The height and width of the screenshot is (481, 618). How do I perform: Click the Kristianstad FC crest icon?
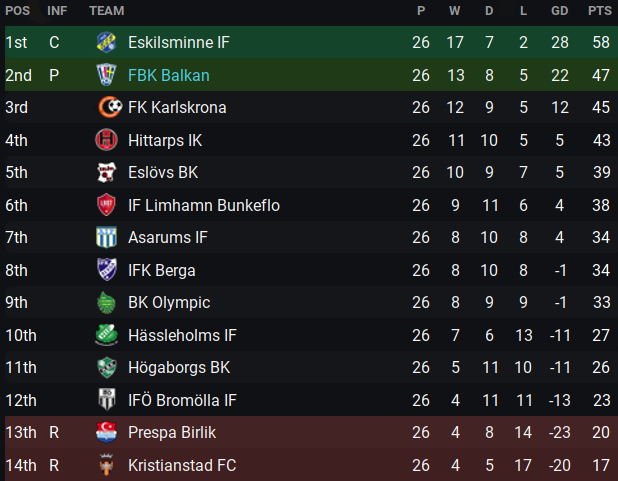coord(106,464)
